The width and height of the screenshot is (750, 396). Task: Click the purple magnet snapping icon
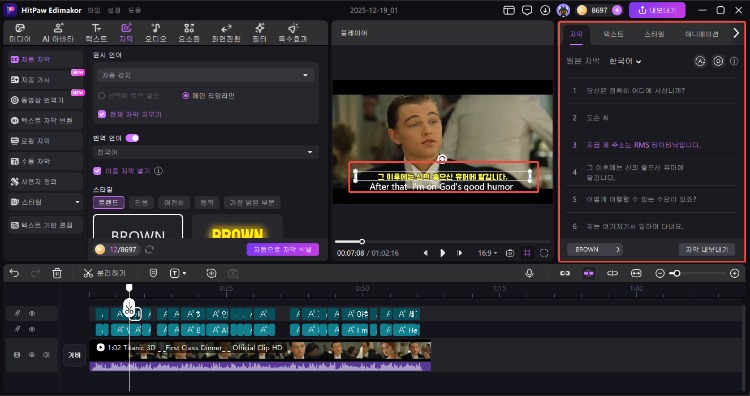pyautogui.click(x=588, y=273)
